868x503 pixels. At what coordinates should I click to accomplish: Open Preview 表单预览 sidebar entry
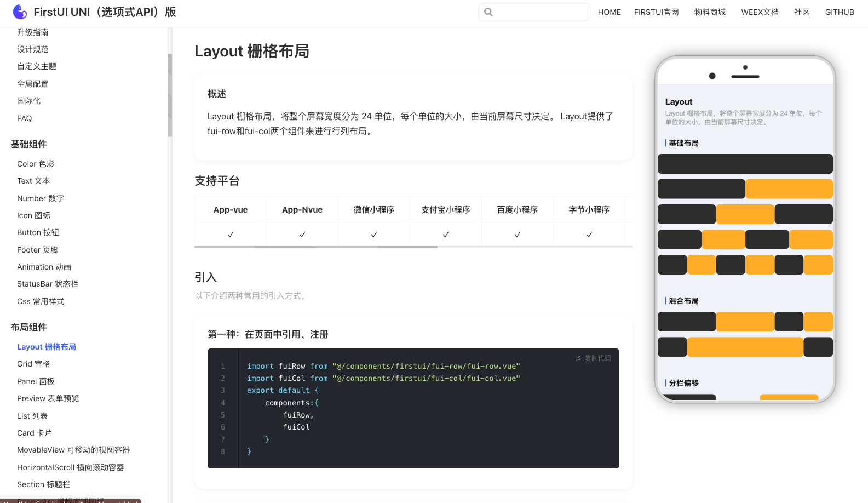48,398
